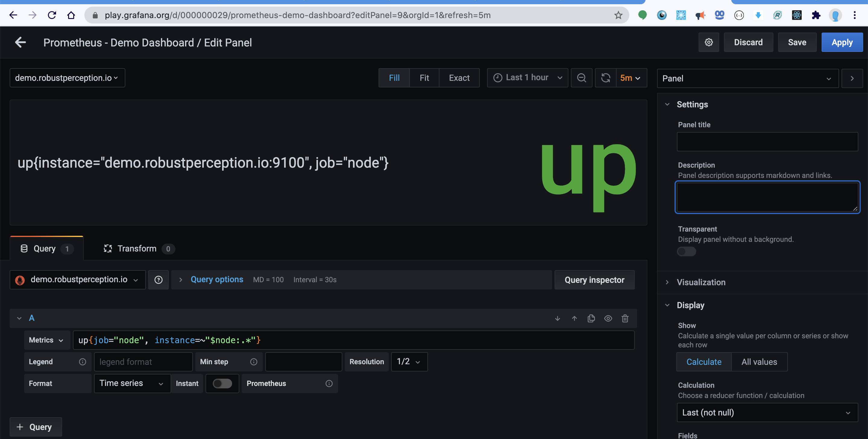
Task: Expand the Visualization section
Action: pyautogui.click(x=701, y=282)
